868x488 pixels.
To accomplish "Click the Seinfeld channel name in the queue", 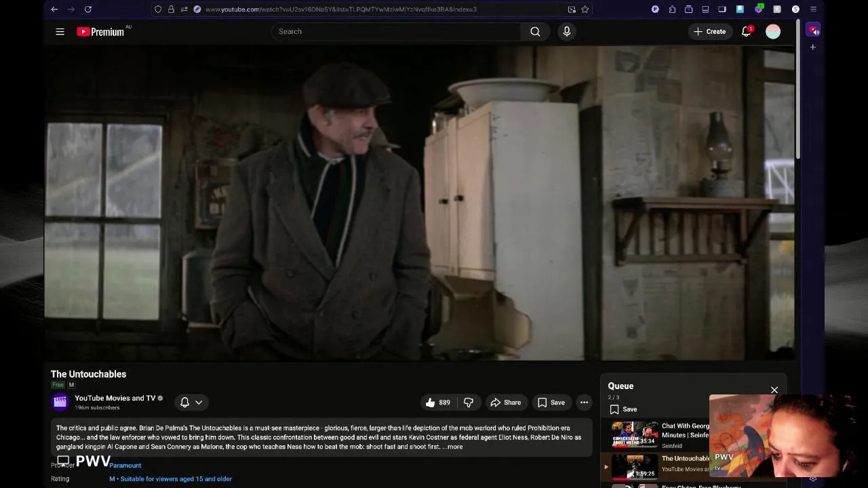I will (x=672, y=447).
